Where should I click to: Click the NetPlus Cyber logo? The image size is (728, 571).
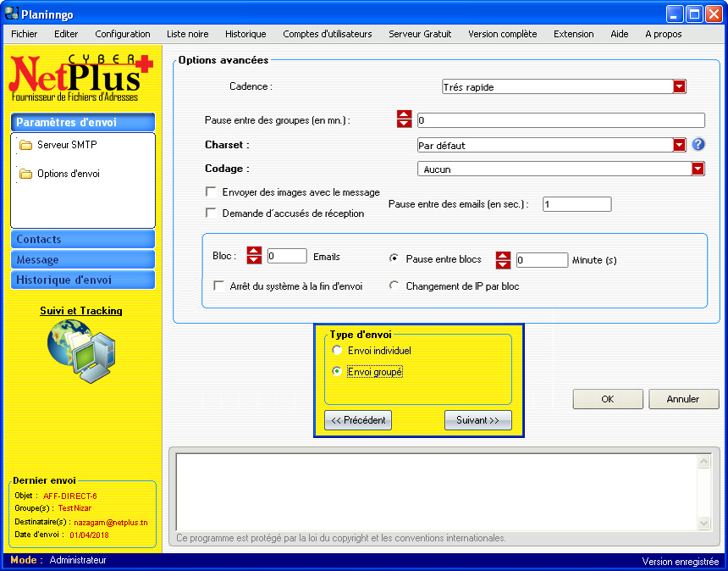pos(81,78)
